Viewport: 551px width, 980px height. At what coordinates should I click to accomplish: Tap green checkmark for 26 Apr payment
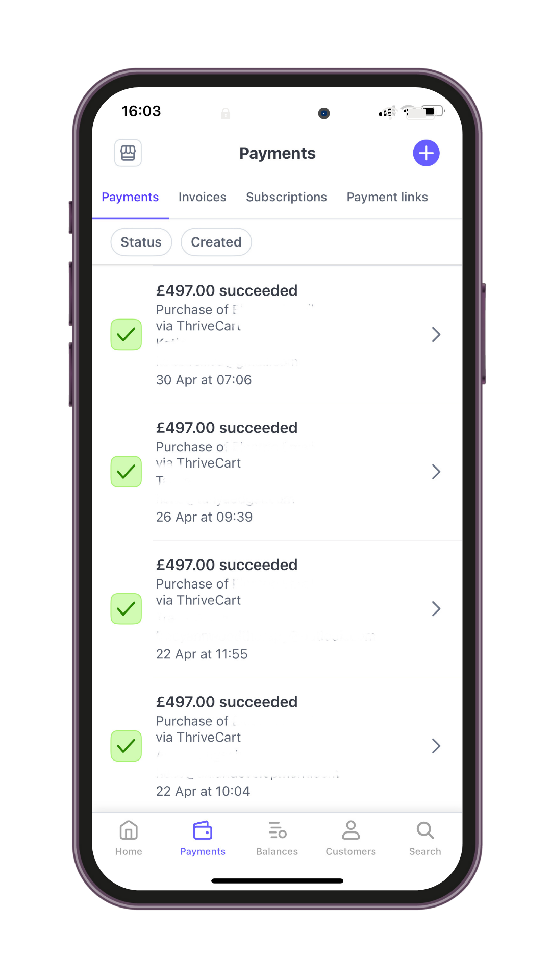126,472
